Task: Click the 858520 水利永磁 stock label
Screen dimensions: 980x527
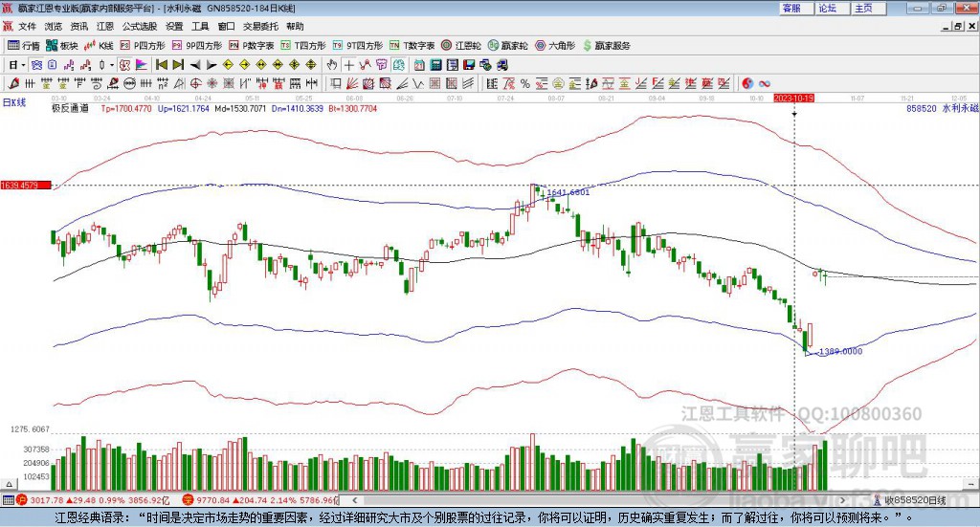Action: 942,108
